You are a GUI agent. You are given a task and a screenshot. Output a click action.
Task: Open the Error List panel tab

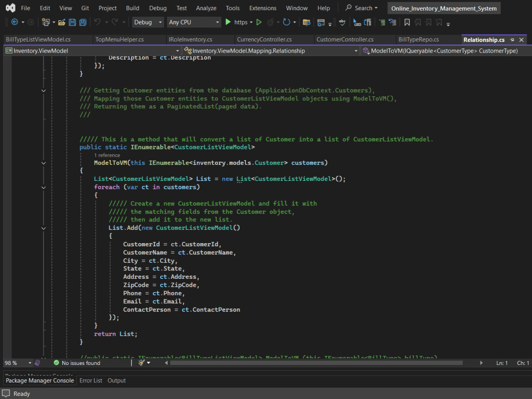pos(90,380)
